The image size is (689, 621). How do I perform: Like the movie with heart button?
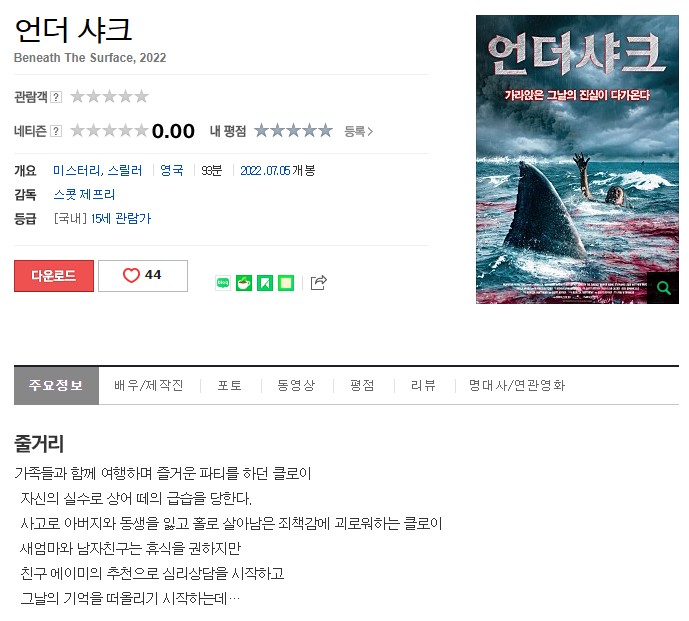coord(143,276)
